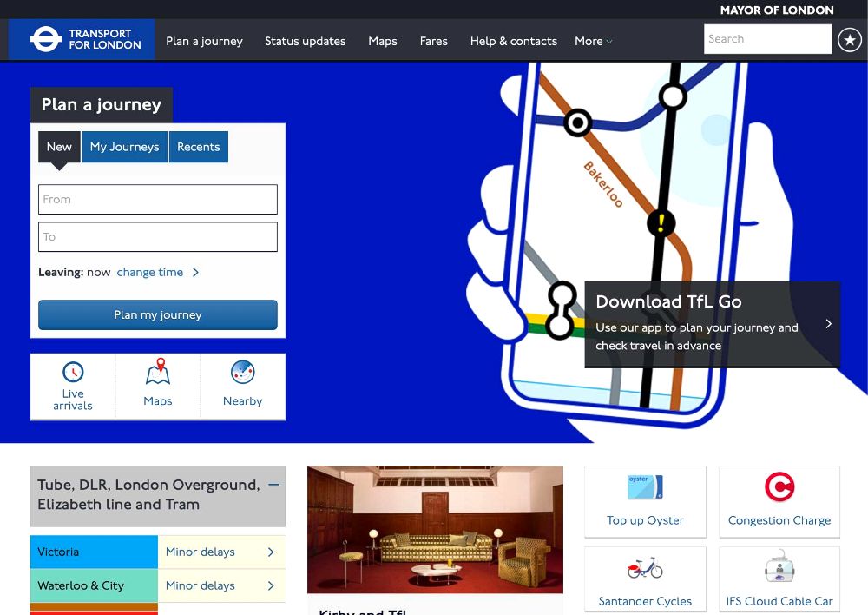Viewport: 868px width, 615px height.
Task: Open Plan a journey nav item
Action: click(204, 41)
